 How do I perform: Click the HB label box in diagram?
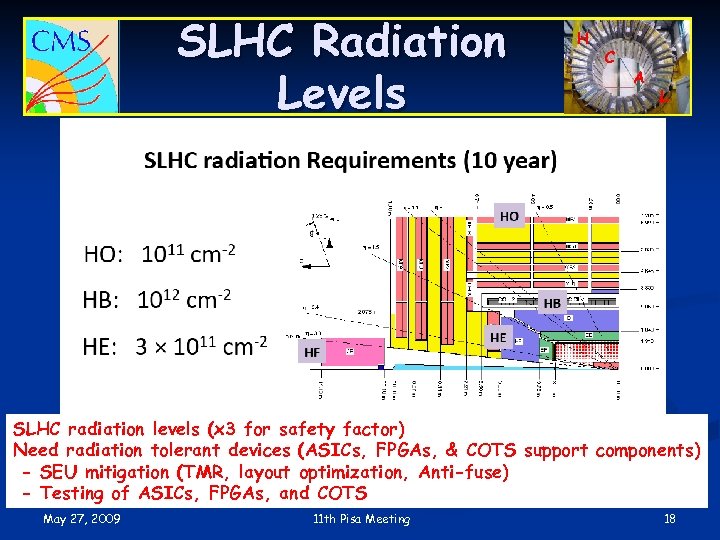pyautogui.click(x=552, y=303)
